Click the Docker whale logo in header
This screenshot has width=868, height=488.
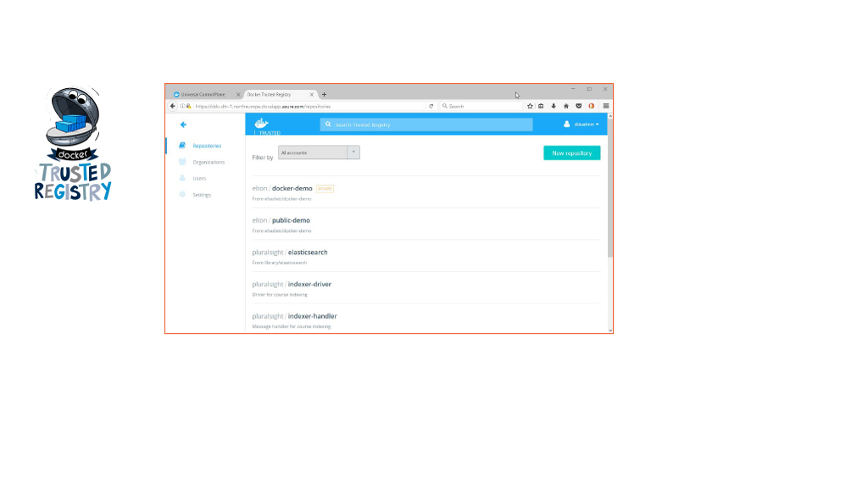261,124
